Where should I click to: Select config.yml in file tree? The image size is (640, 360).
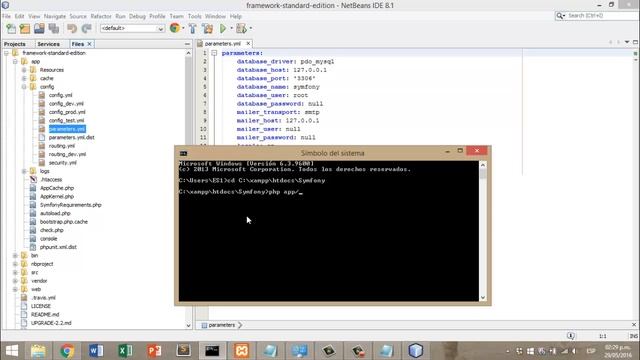tap(60, 95)
